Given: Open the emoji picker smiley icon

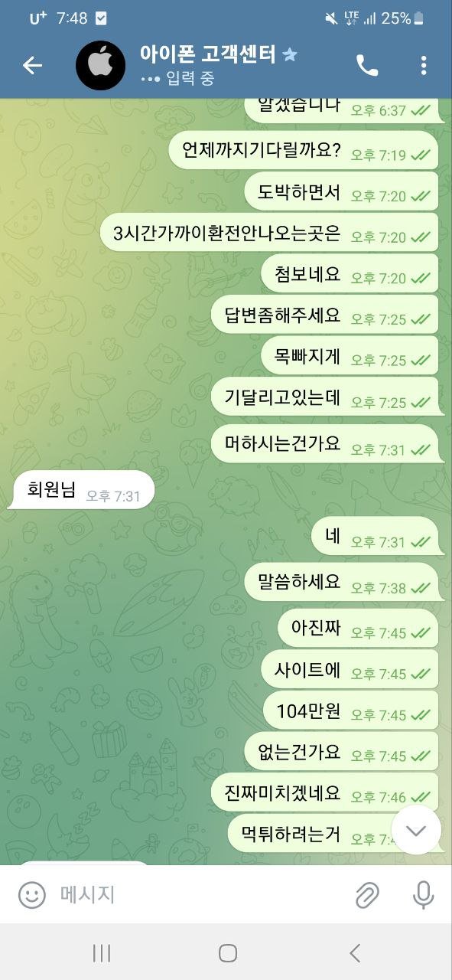Looking at the screenshot, I should (32, 894).
